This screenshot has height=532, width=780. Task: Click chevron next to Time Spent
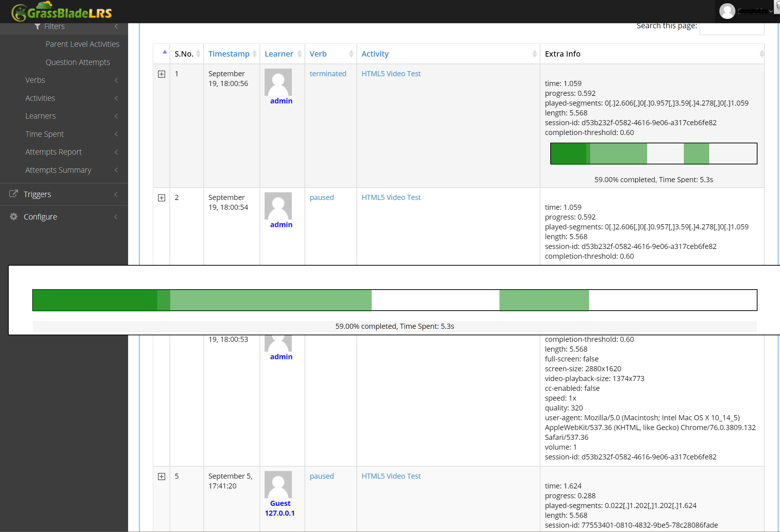116,134
